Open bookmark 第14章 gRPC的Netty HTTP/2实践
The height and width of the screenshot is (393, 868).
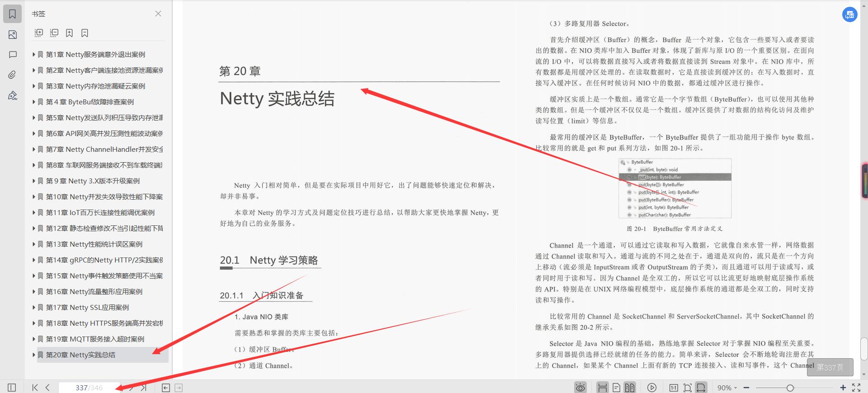click(x=104, y=260)
